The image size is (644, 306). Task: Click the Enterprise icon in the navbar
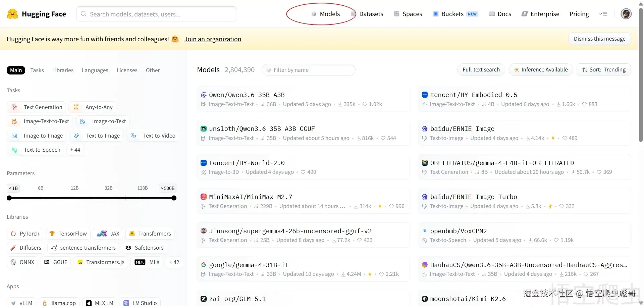coord(525,14)
